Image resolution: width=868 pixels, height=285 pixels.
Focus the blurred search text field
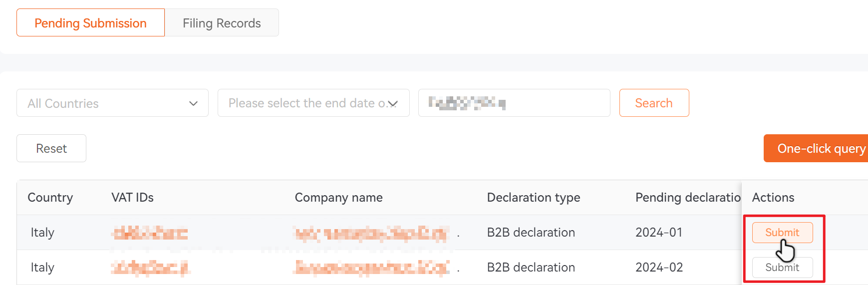coord(514,103)
